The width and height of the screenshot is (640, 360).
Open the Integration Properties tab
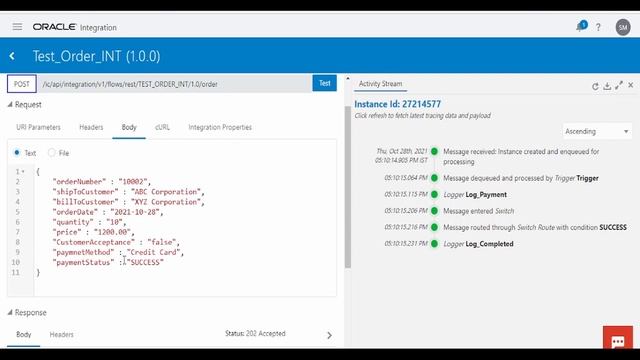tap(220, 127)
